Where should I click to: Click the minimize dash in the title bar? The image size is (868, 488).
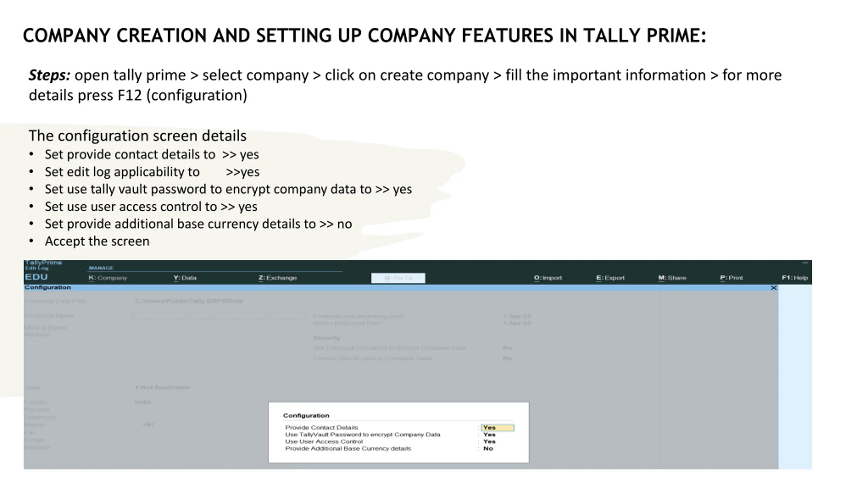pos(805,263)
